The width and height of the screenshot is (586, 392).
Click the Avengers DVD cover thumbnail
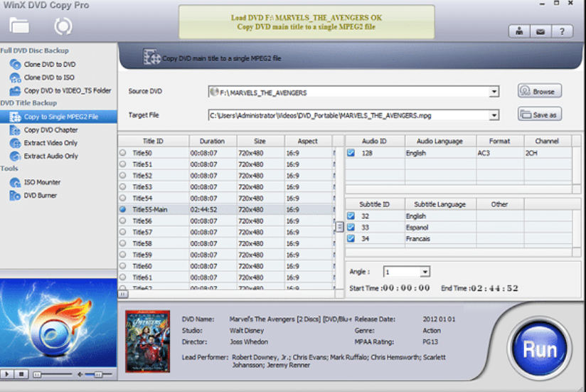148,341
